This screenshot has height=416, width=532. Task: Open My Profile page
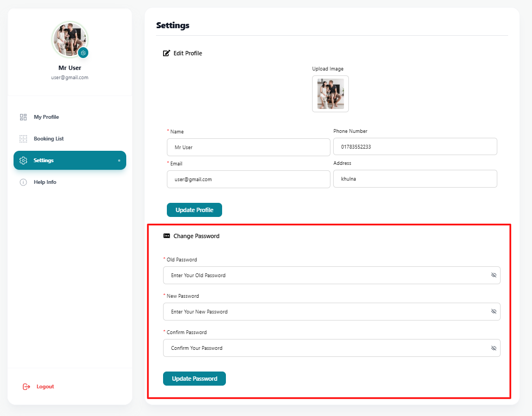pos(70,117)
